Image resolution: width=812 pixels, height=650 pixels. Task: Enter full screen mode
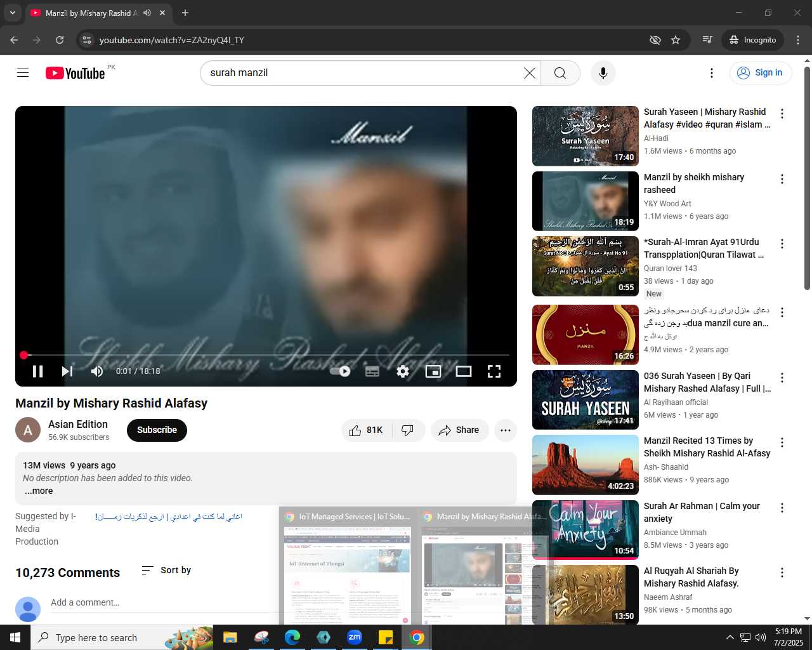pyautogui.click(x=494, y=371)
